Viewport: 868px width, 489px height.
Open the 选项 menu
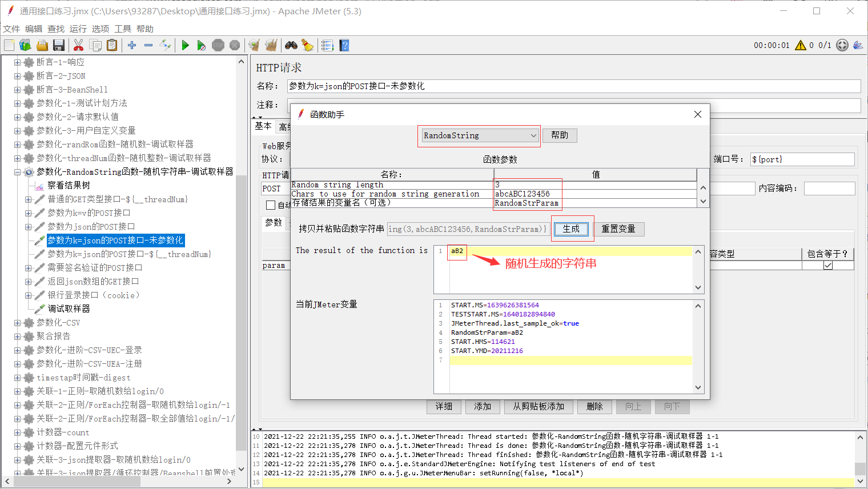[x=101, y=29]
